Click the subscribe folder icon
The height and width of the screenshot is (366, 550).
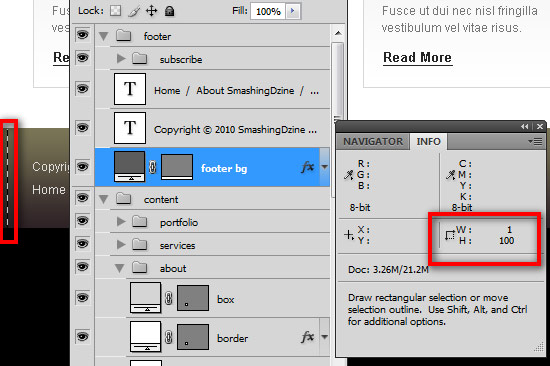click(x=140, y=58)
